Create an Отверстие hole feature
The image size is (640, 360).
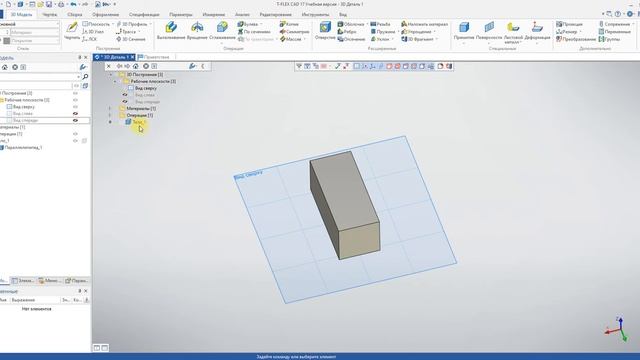coord(325,31)
